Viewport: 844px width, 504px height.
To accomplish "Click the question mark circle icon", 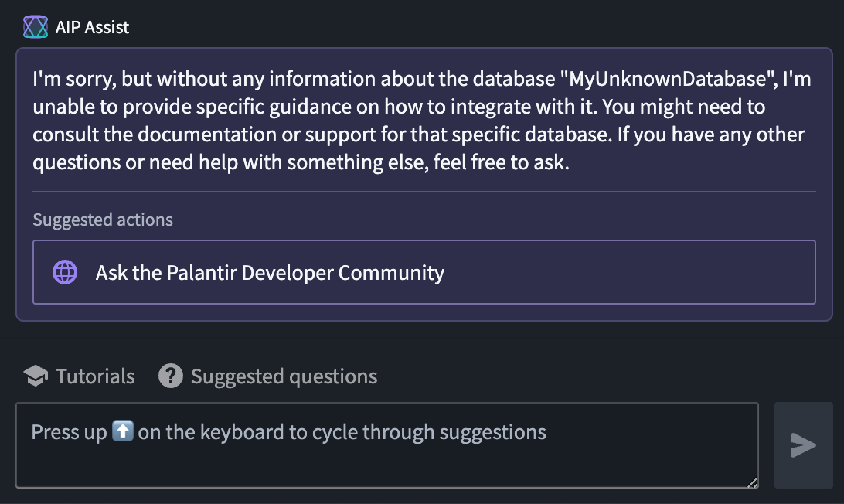I will coord(171,376).
